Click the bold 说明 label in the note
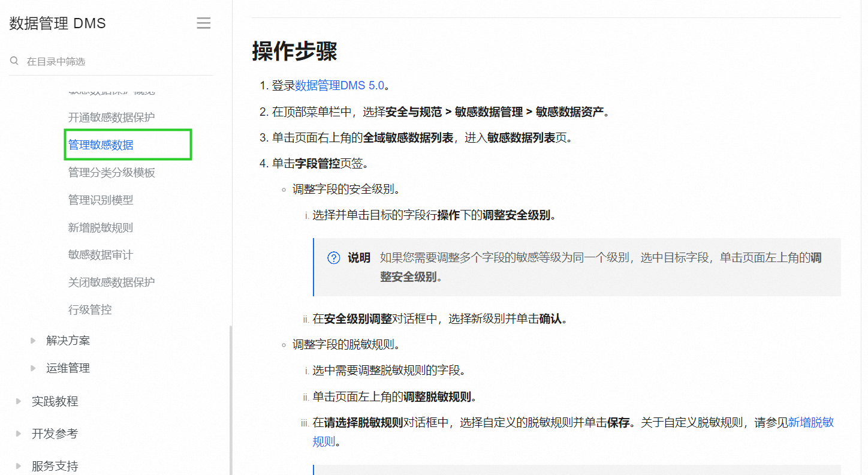 (359, 258)
